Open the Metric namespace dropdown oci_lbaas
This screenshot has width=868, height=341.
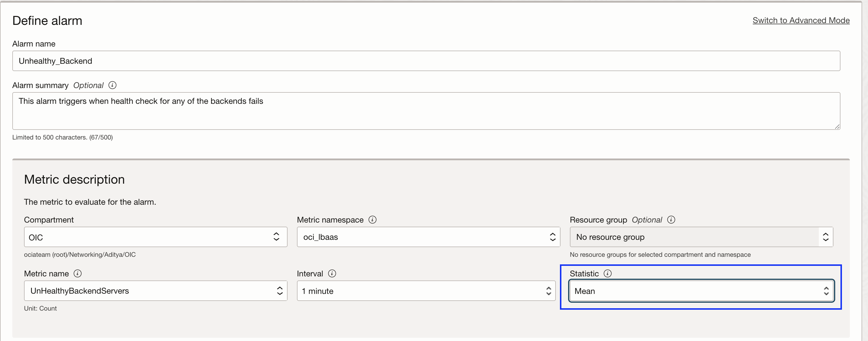pos(421,237)
